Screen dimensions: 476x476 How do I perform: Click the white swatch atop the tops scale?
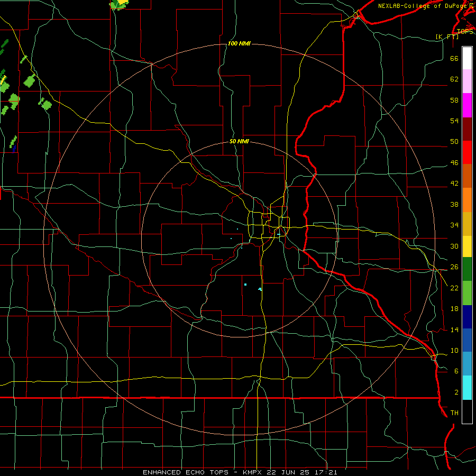[467, 58]
